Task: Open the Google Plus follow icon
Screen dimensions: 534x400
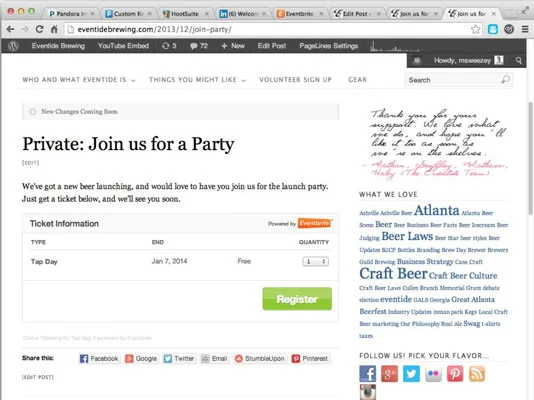Action: click(389, 373)
